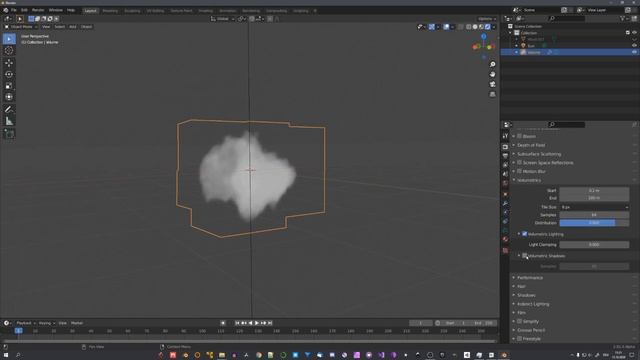
Task: Hide the Volume object with its eye icon
Action: coord(634,52)
